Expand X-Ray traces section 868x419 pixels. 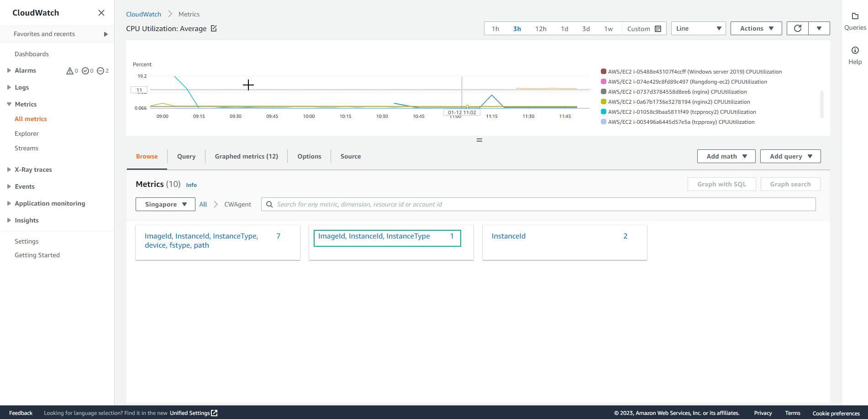point(9,170)
